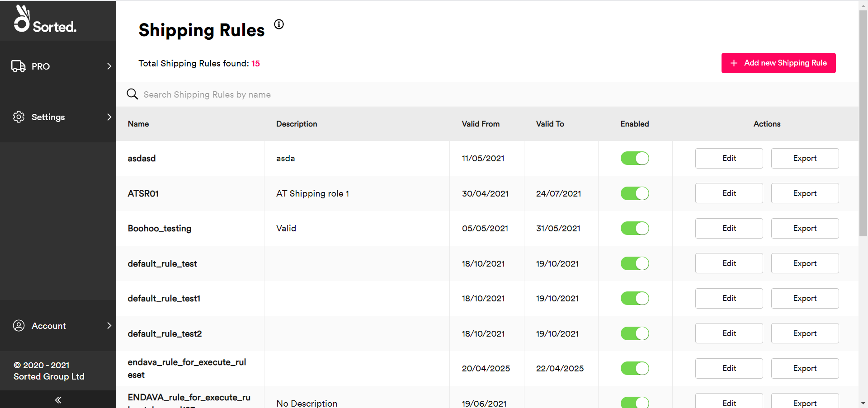This screenshot has height=408, width=868.
Task: Export the endava_rule_for_execute_ruleset rule
Action: click(805, 368)
